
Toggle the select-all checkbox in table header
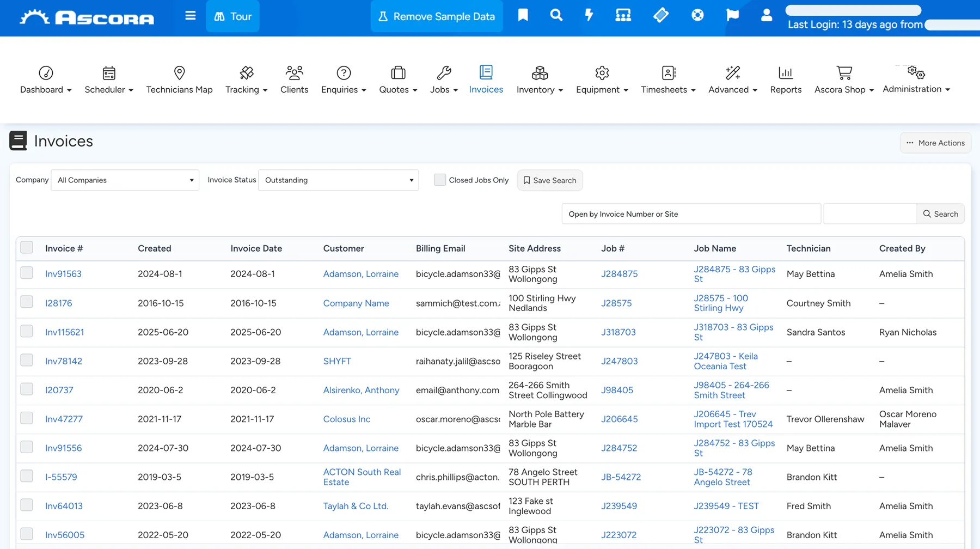(27, 248)
